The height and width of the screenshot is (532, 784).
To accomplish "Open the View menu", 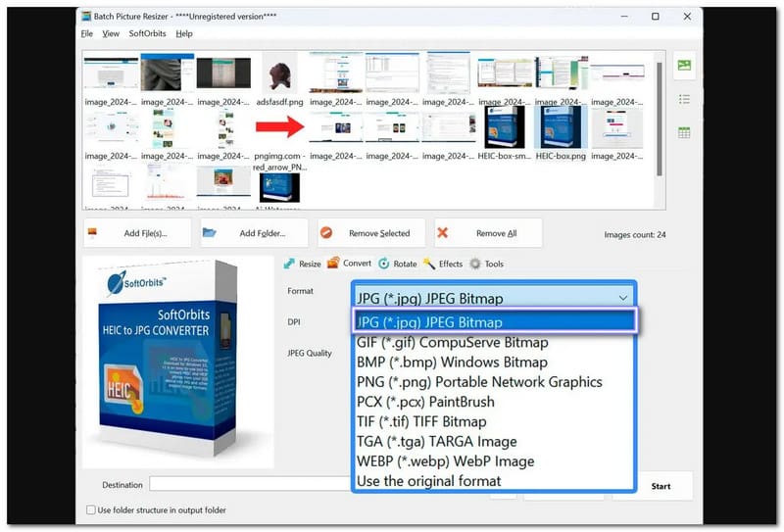I will 111,33.
